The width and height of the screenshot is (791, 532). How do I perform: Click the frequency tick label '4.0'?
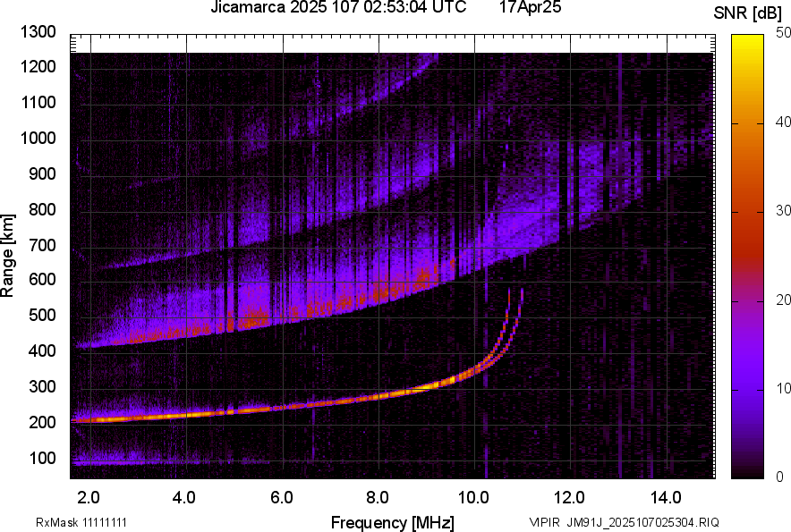[x=184, y=498]
